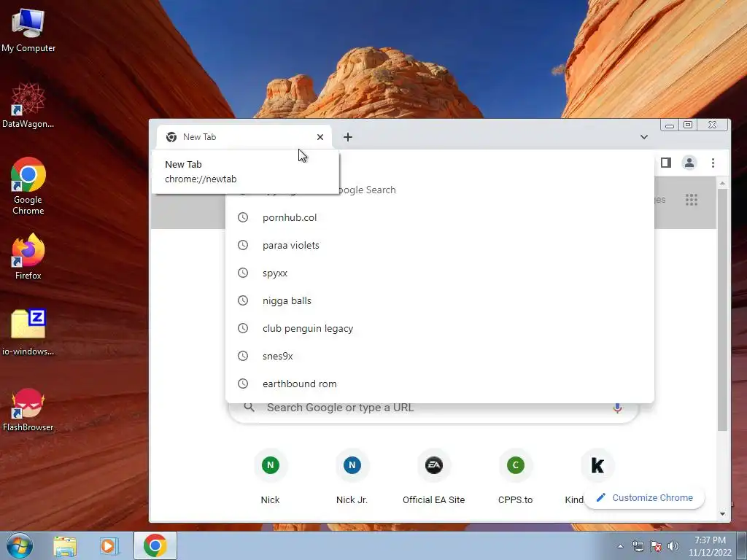Open the Nick Jr. shortcut tile
Screen dimensions: 747x560
pos(352,477)
